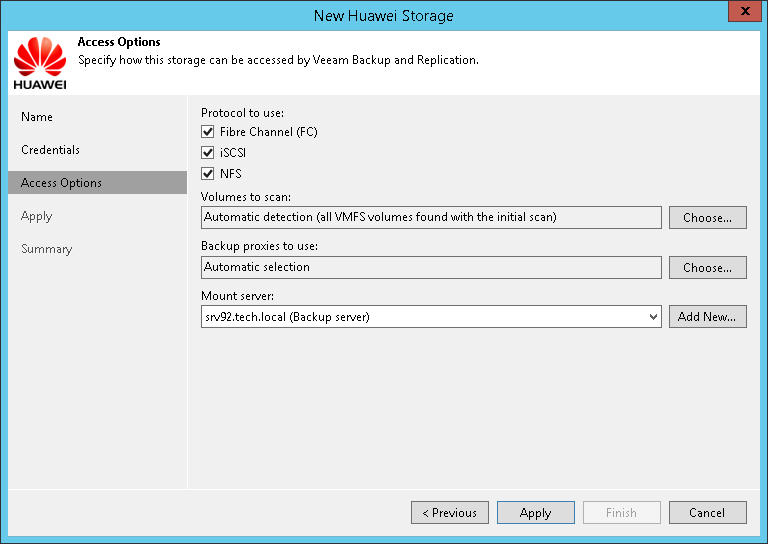Viewport: 768px width, 544px height.
Task: Disable the NFS protocol checkbox
Action: [208, 174]
